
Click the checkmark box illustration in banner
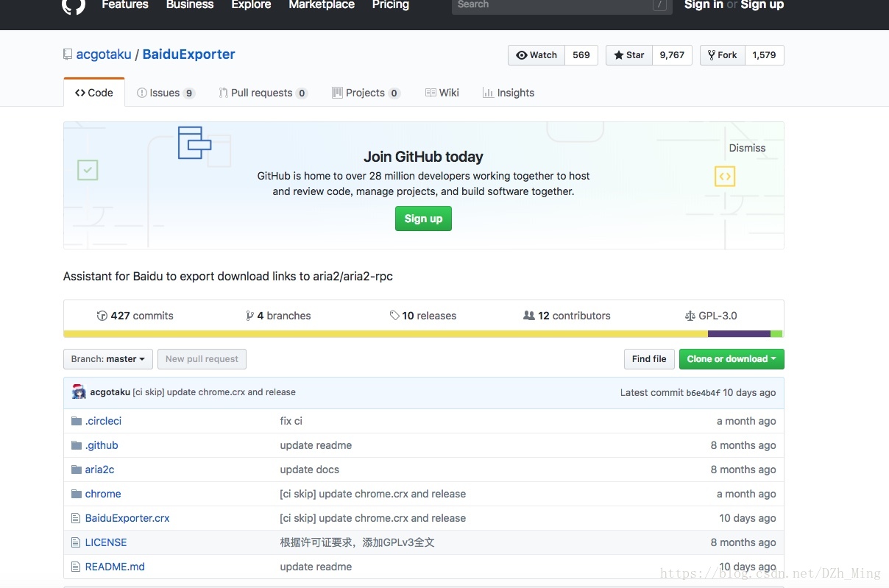pyautogui.click(x=88, y=170)
